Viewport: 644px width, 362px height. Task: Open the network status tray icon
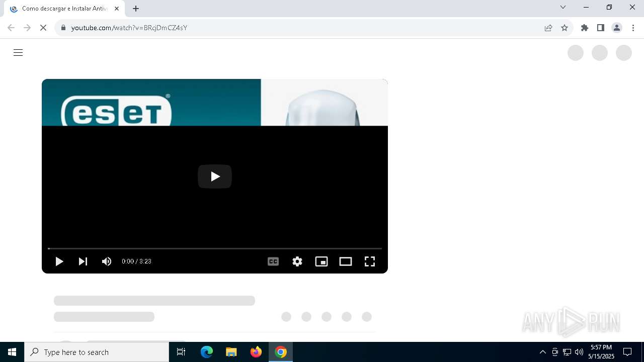tap(567, 352)
